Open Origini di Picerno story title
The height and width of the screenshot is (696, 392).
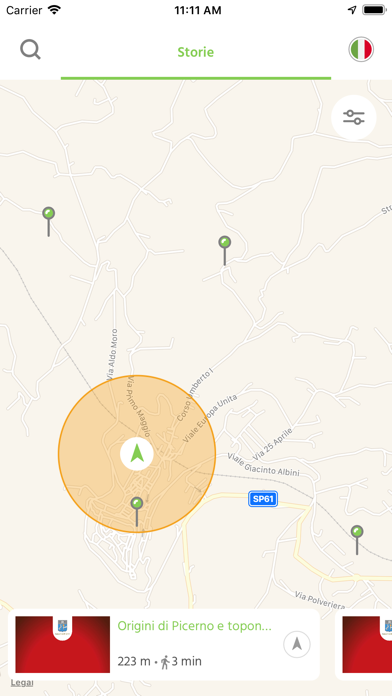click(x=194, y=626)
